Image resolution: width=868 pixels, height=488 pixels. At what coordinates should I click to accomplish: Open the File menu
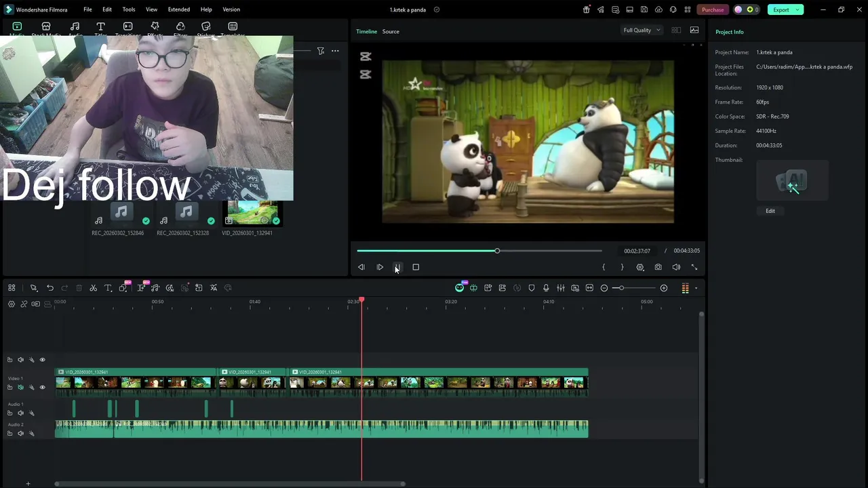(87, 9)
